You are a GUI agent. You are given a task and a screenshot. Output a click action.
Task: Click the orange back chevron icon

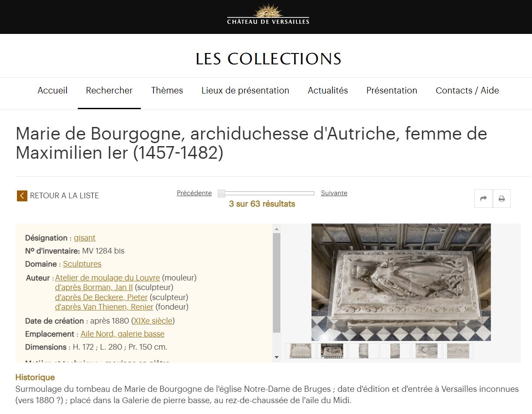coord(22,196)
